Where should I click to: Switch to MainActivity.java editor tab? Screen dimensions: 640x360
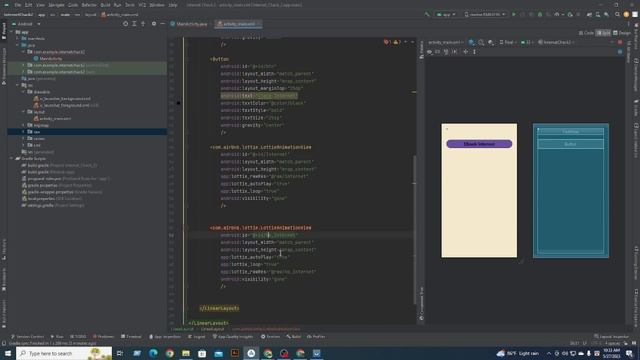[x=189, y=24]
